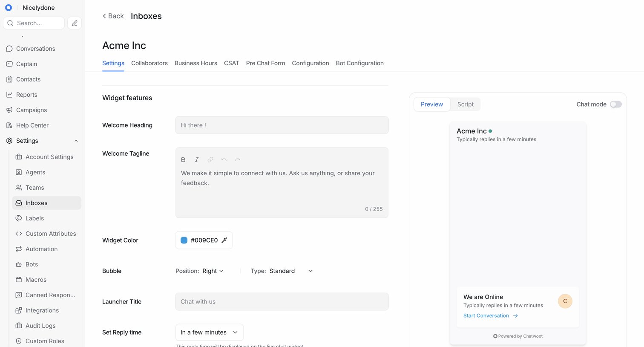Viewport: 644px width, 347px height.
Task: Click the agent avatar labeled C
Action: coord(565,301)
